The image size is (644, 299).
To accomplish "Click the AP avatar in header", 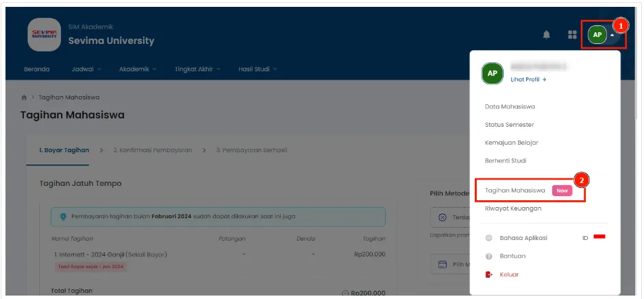I will click(597, 35).
